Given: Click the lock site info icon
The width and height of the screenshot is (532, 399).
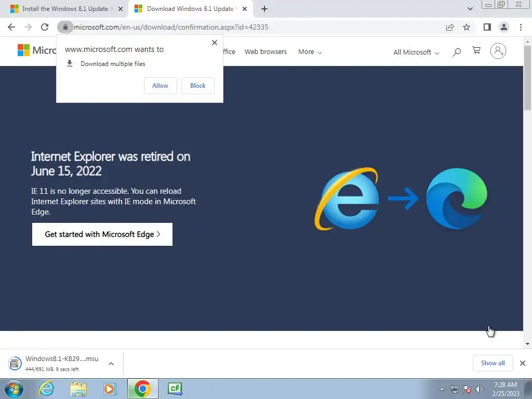Looking at the screenshot, I should tap(65, 27).
